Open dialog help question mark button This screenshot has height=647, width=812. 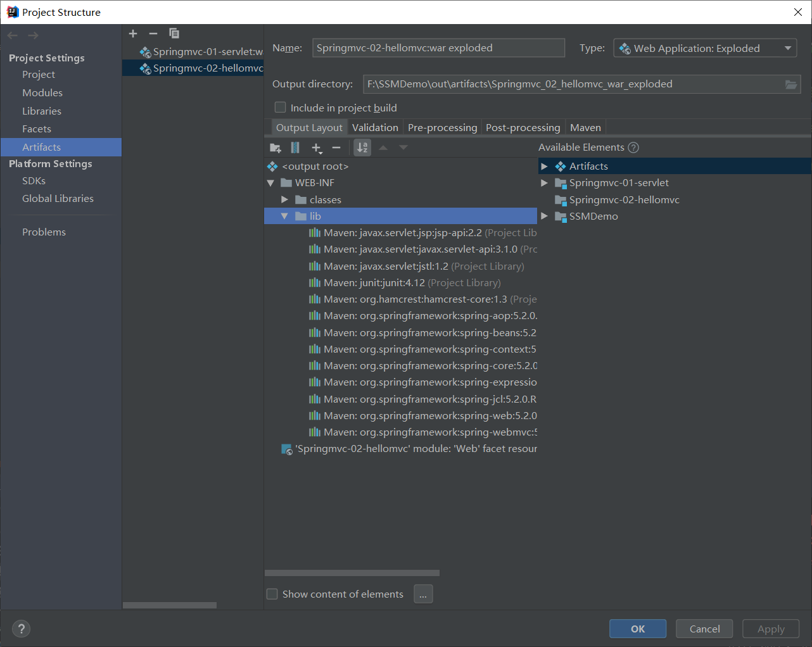point(22,629)
